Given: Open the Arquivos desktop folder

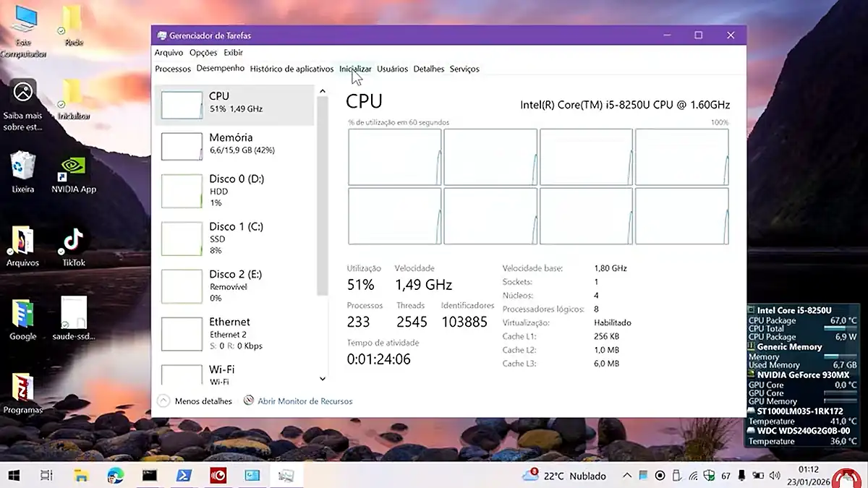Looking at the screenshot, I should point(22,247).
